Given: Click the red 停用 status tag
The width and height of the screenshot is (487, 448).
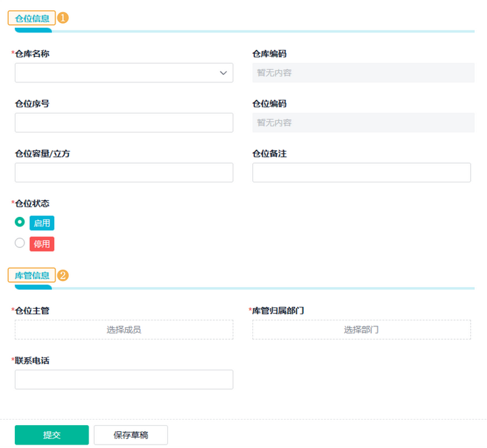Looking at the screenshot, I should [x=42, y=244].
